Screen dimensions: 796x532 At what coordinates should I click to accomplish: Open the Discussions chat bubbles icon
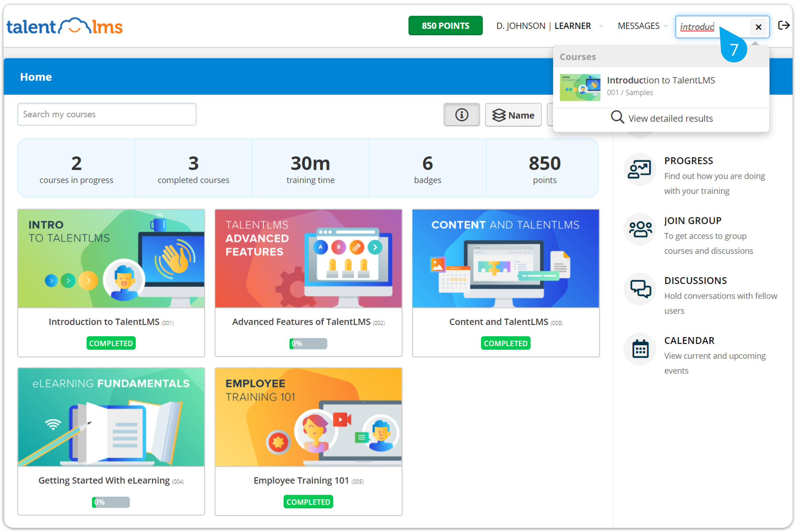coord(640,289)
